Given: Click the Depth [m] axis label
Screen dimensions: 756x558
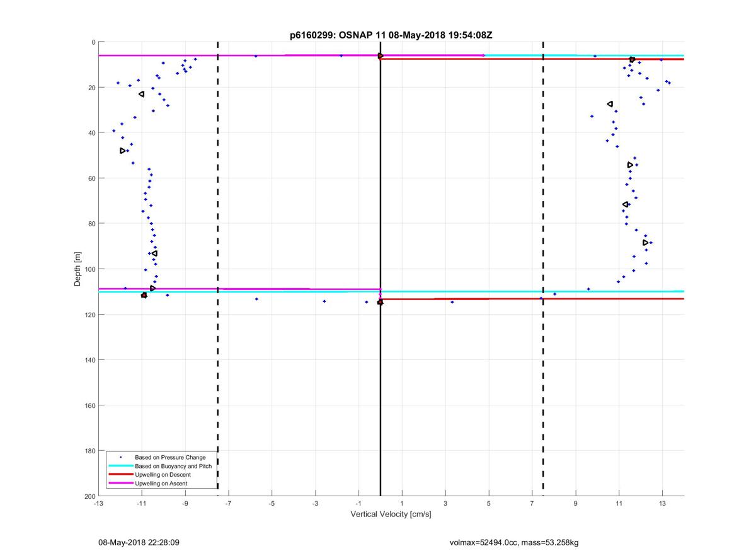Looking at the screenshot, I should pyautogui.click(x=77, y=269).
